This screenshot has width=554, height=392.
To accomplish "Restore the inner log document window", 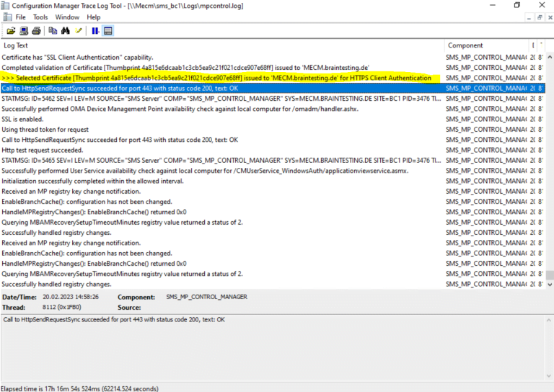I will point(540,17).
